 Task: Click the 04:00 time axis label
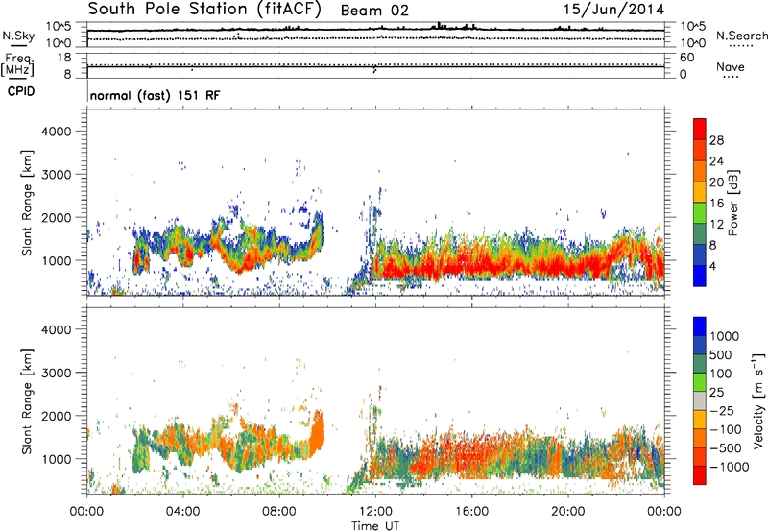point(182,512)
